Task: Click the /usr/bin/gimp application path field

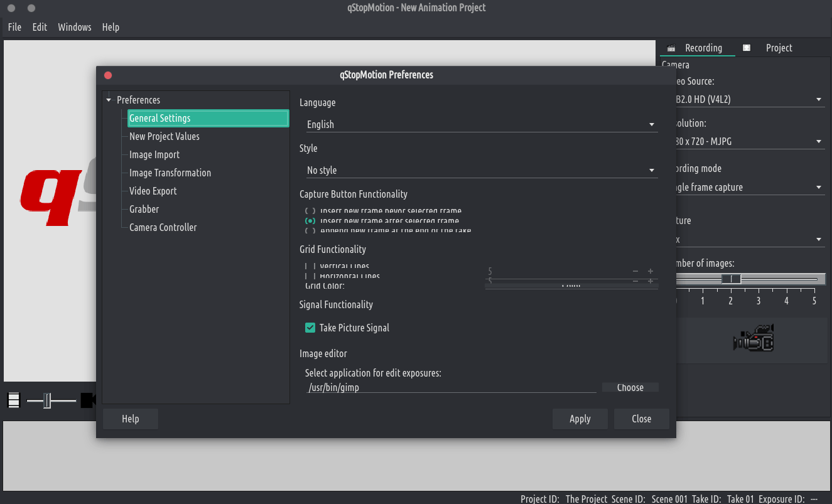Action: pyautogui.click(x=451, y=387)
